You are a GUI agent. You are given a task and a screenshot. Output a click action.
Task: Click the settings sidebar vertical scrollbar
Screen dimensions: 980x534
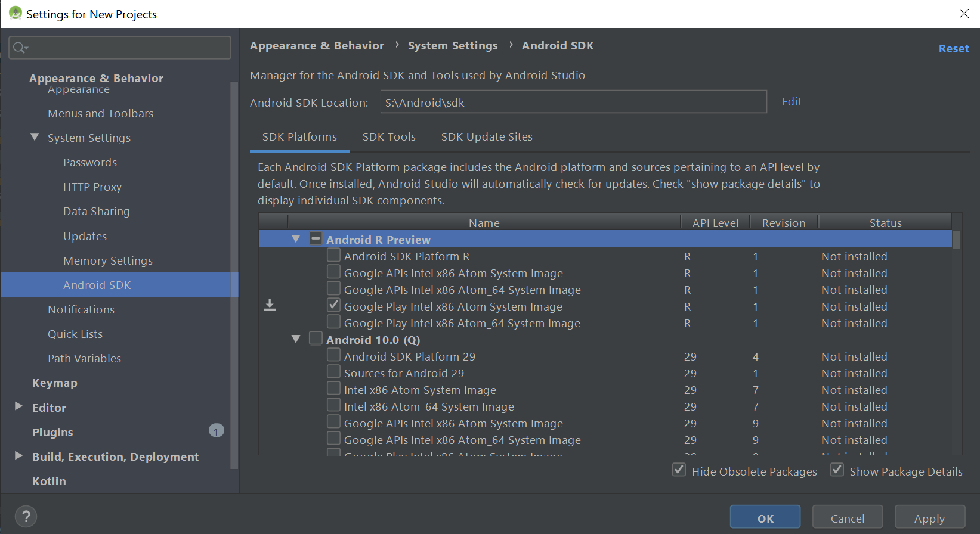pyautogui.click(x=234, y=274)
